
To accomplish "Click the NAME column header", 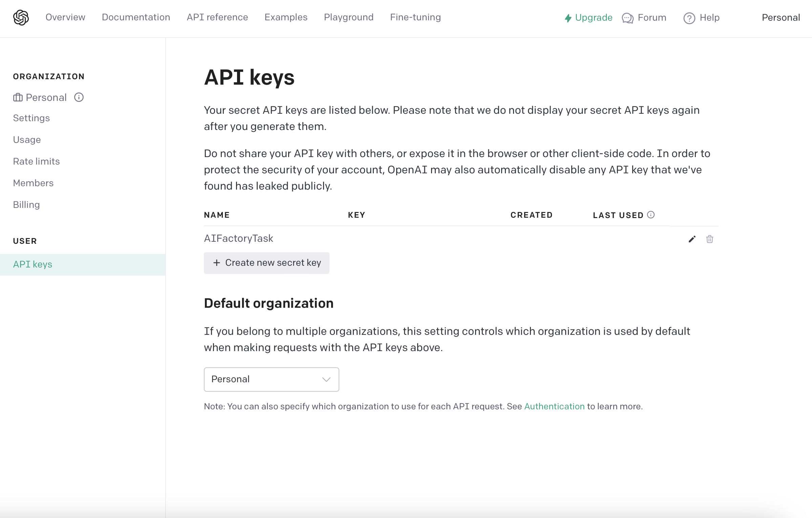I will click(217, 215).
